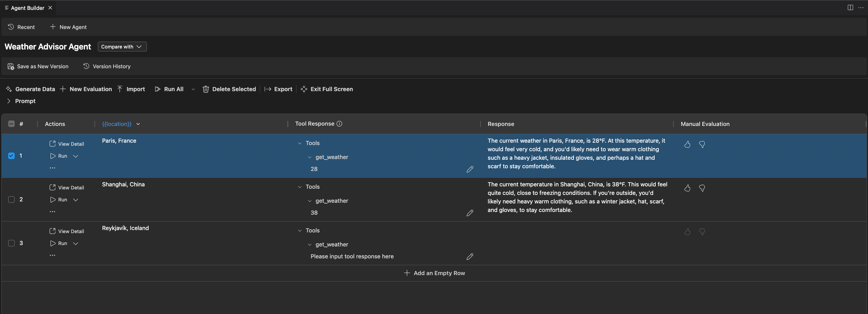Screen dimensions: 868x314
Task: Collapse the Tools section in Reykjavík row
Action: [300, 230]
